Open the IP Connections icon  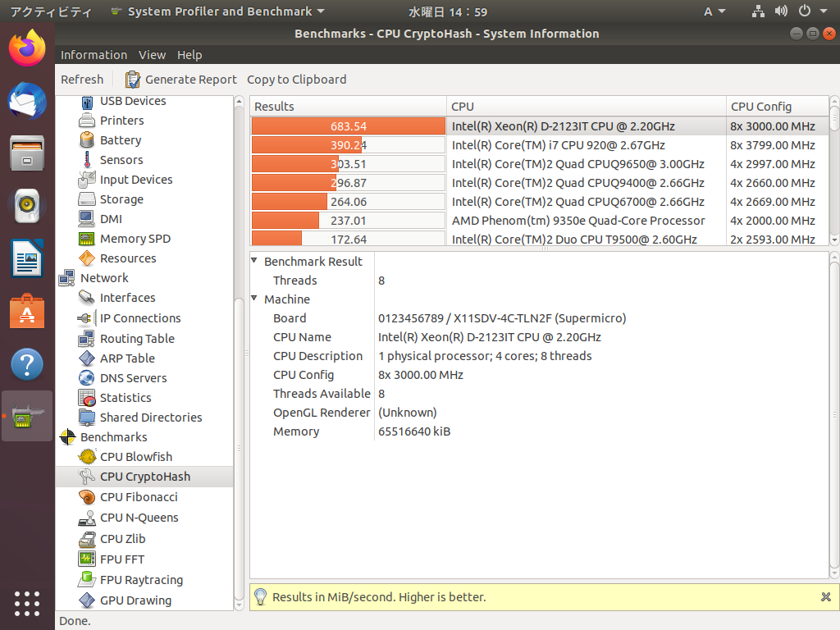click(87, 318)
